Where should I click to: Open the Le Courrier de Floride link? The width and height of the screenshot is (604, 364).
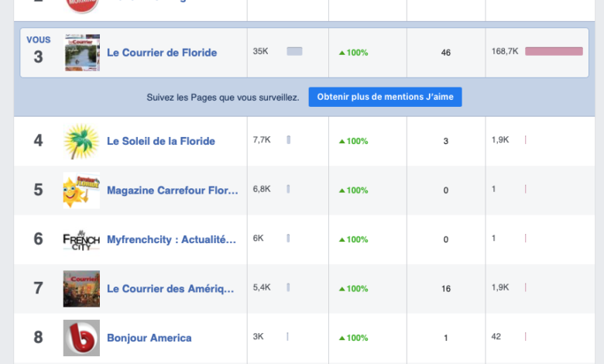click(162, 53)
